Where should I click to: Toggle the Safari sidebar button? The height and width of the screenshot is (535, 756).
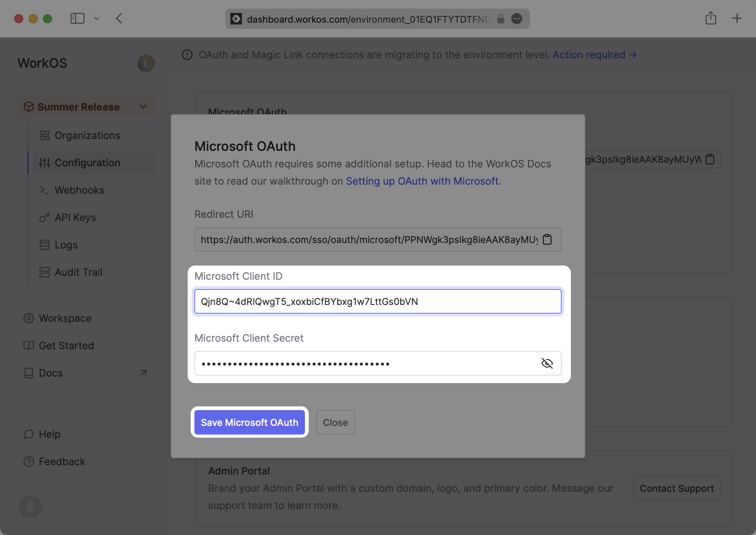(x=77, y=18)
